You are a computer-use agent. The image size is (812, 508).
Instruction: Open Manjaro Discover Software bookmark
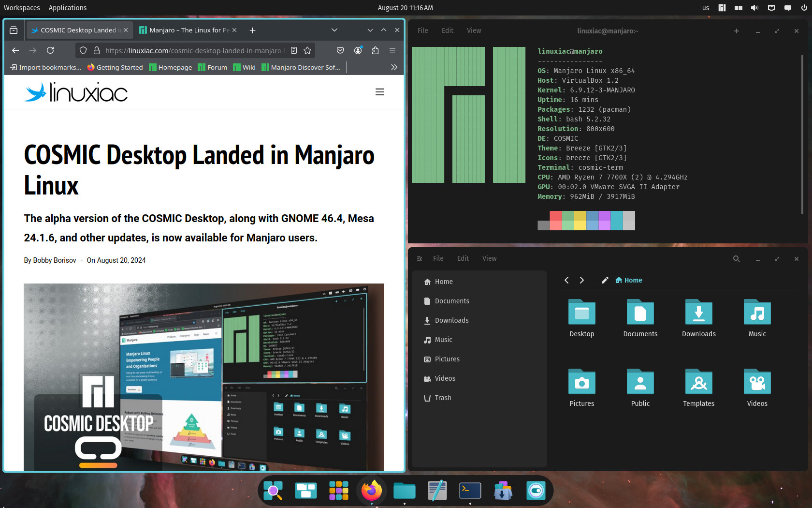click(301, 67)
